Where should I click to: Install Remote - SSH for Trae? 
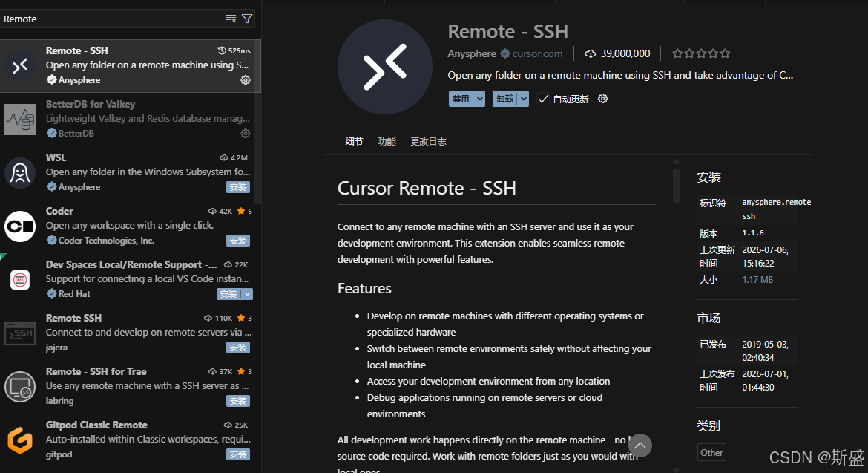tap(238, 400)
